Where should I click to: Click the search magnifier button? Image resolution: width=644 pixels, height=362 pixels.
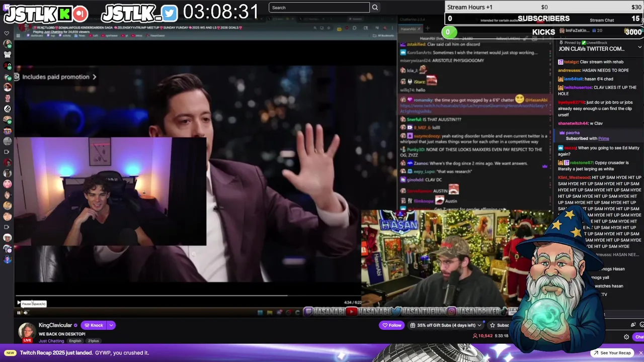point(375,8)
